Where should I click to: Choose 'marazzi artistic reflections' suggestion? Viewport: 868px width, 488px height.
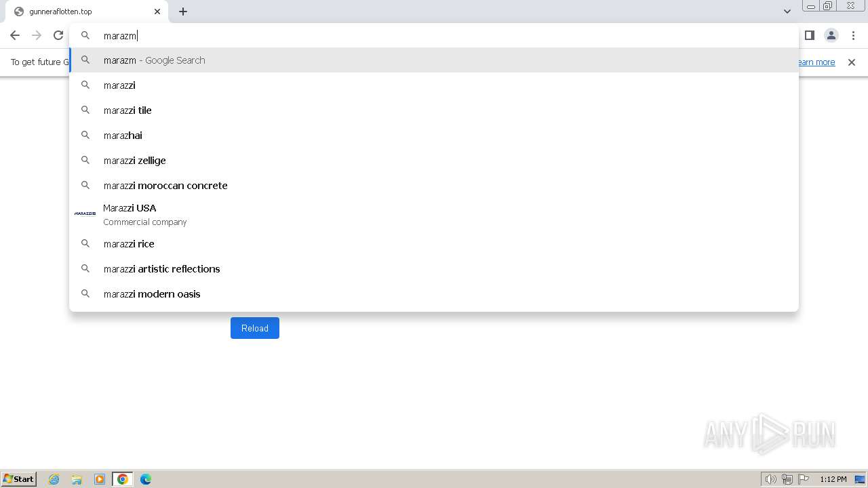pyautogui.click(x=434, y=269)
